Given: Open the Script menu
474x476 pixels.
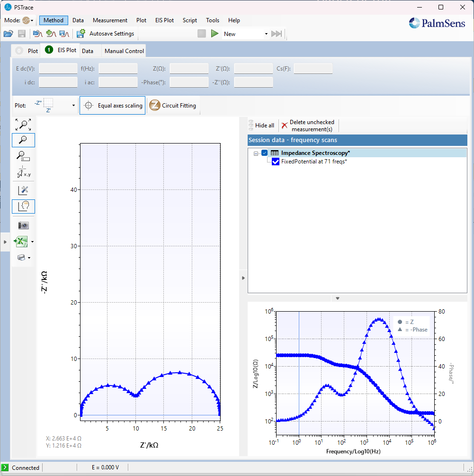Looking at the screenshot, I should click(190, 20).
